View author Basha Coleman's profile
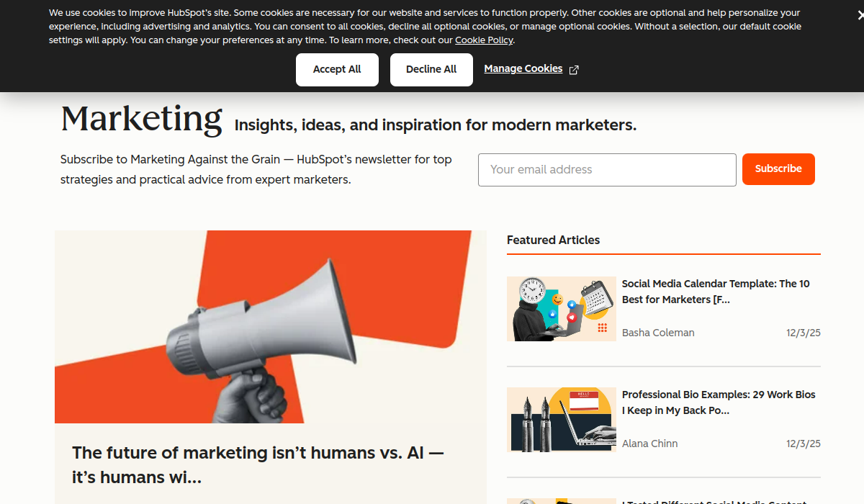 tap(658, 333)
